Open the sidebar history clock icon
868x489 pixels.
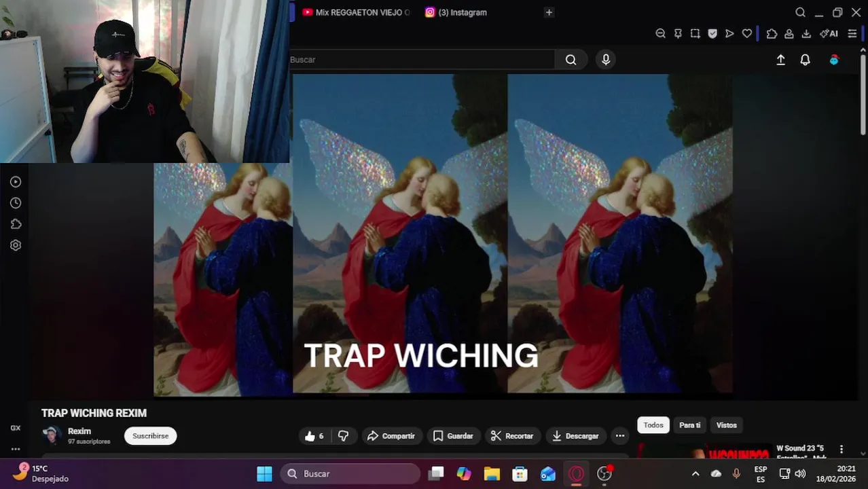click(x=16, y=203)
